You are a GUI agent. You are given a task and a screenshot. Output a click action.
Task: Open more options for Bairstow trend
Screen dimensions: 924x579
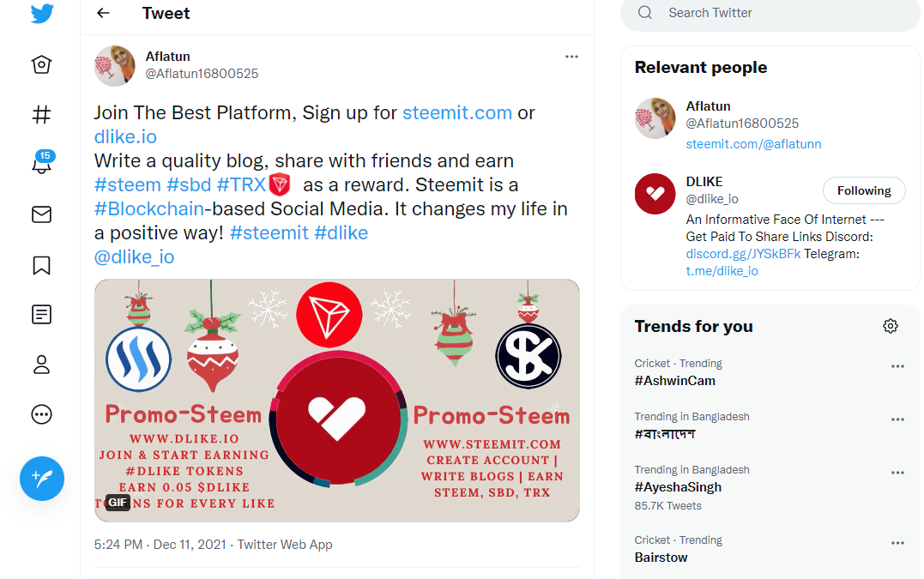(897, 543)
